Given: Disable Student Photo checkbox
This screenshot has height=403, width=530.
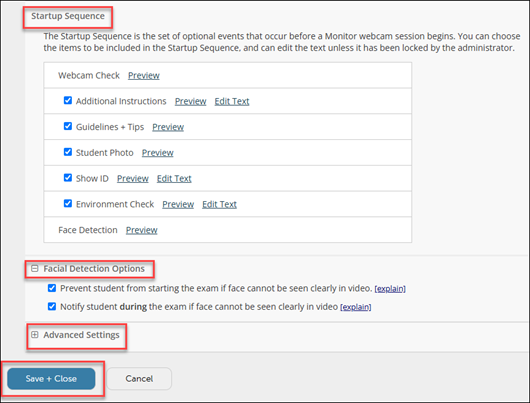Looking at the screenshot, I should click(68, 152).
